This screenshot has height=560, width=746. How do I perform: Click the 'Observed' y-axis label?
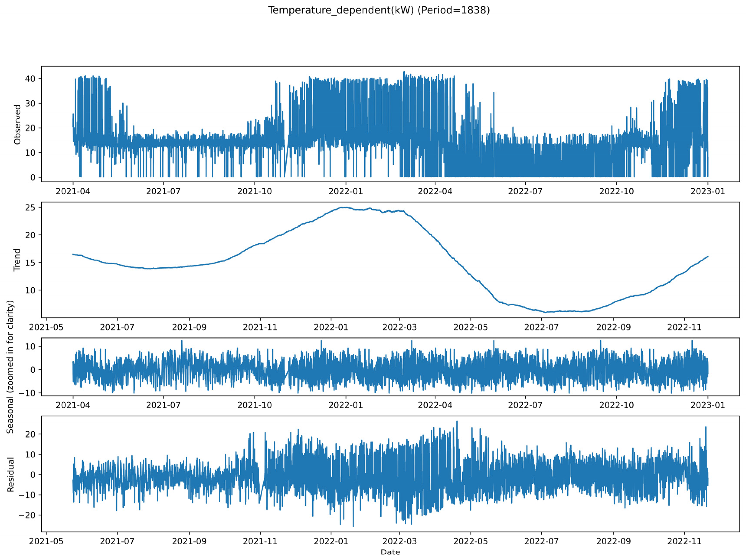click(x=17, y=124)
